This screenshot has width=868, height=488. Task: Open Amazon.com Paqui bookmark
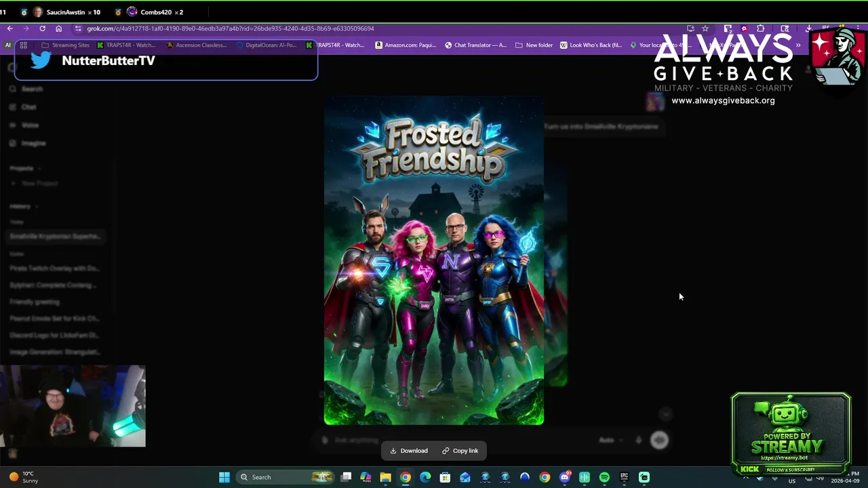406,45
